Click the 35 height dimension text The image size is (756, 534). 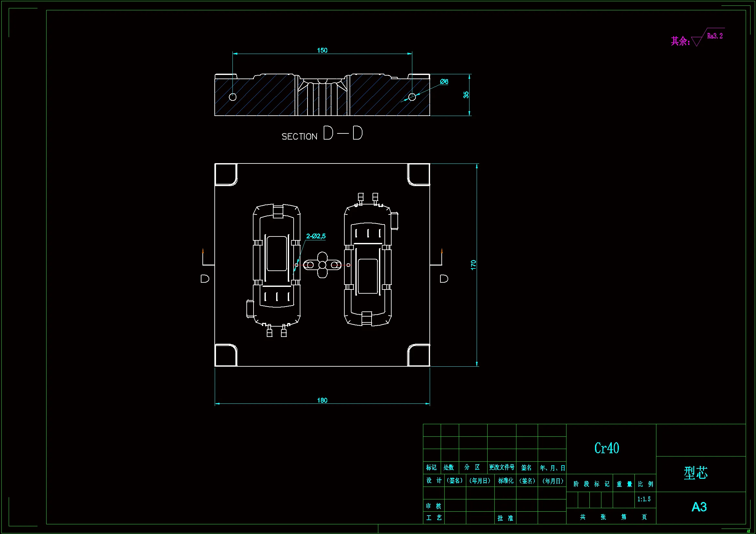466,95
